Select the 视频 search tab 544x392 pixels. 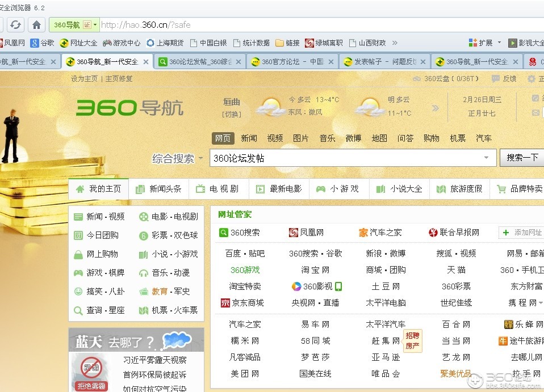click(x=275, y=138)
